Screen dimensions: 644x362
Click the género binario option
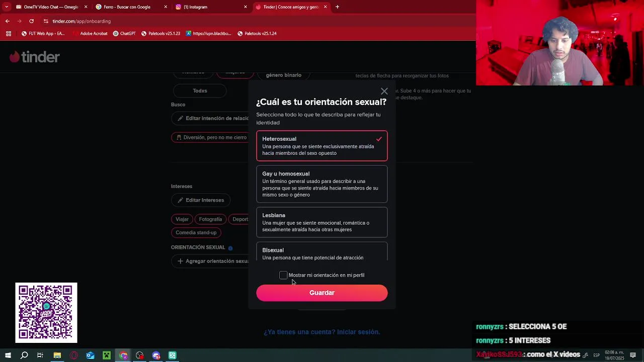[x=284, y=75]
